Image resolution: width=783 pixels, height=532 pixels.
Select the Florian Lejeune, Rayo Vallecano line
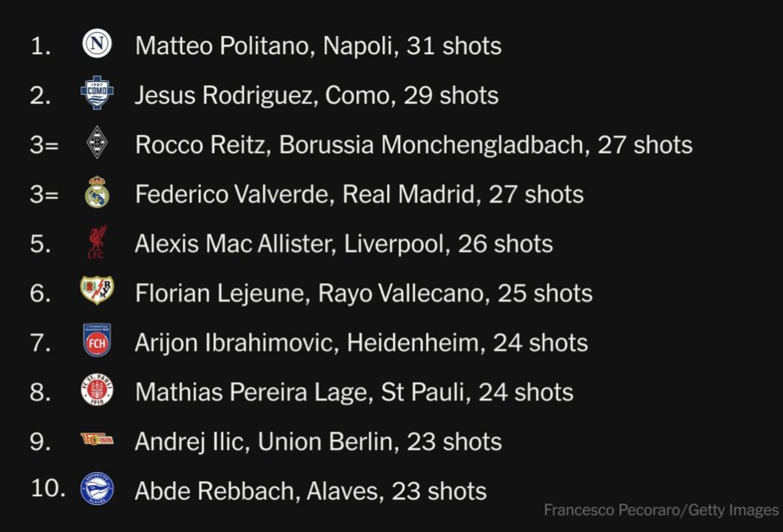click(363, 293)
